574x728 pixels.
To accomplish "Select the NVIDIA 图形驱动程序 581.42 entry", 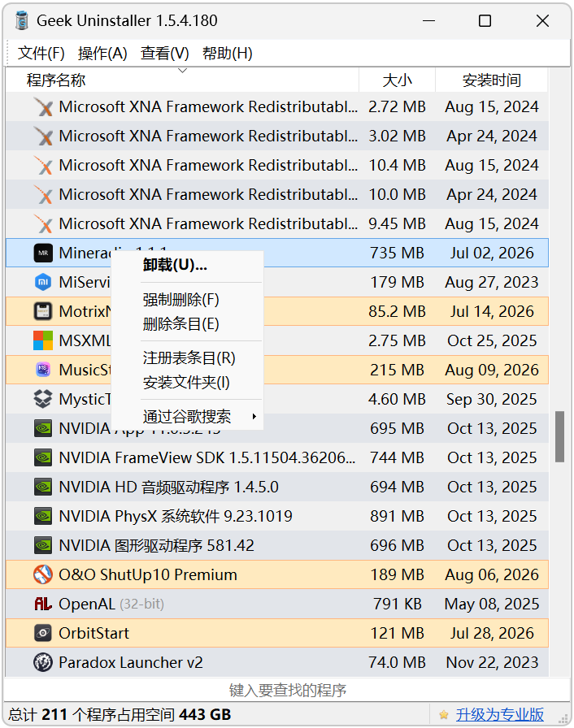I will 156,545.
